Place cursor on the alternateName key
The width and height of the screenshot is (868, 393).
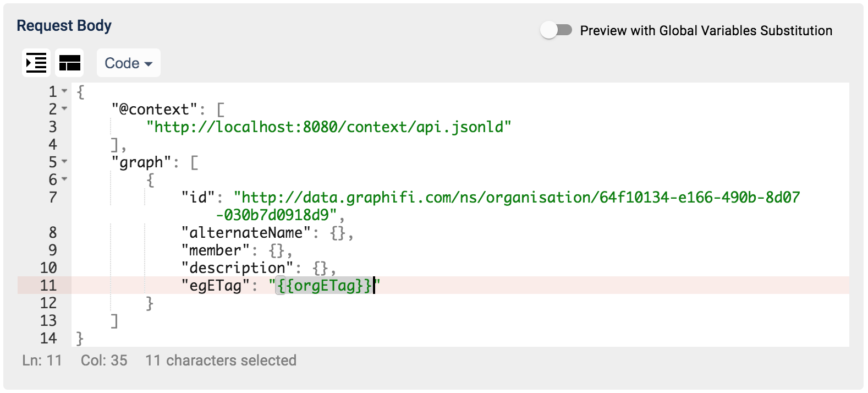(246, 233)
